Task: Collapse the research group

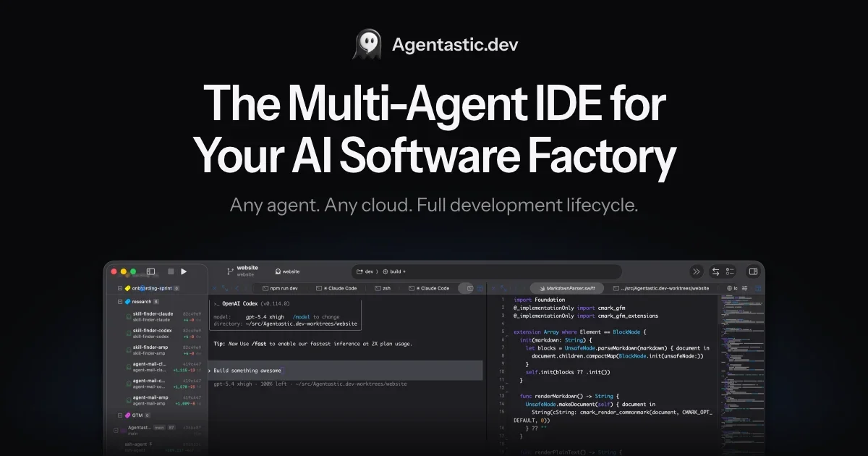Action: click(119, 302)
